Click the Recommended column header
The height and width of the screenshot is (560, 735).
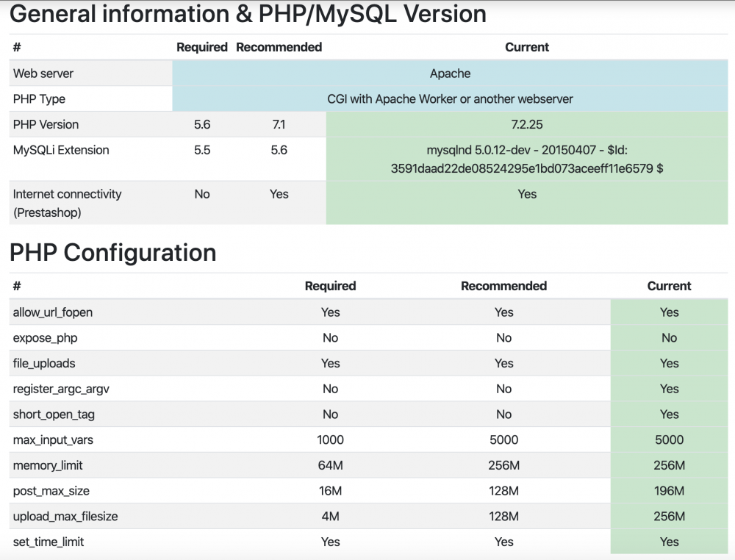(279, 47)
